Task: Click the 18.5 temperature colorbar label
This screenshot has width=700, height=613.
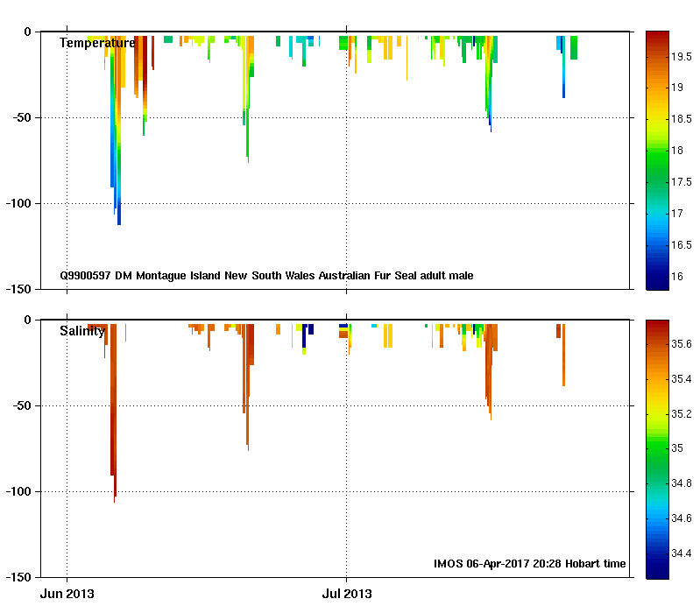Action: point(682,119)
